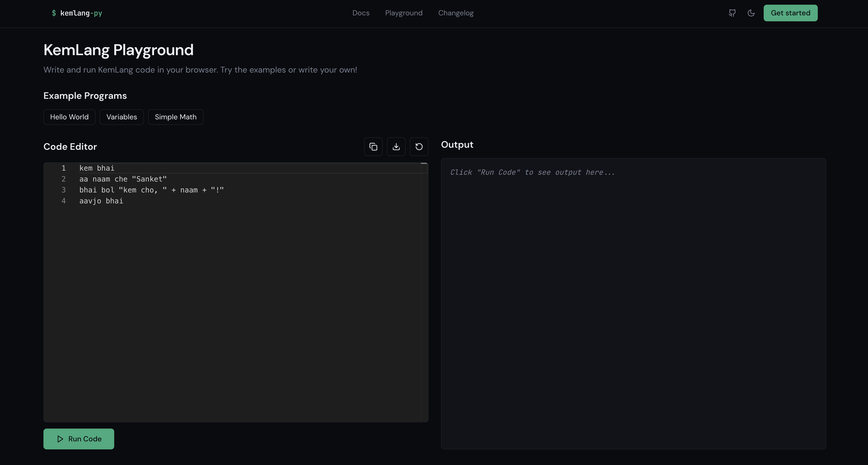This screenshot has height=465, width=868.
Task: Click the output panel placeholder text
Action: tap(532, 172)
